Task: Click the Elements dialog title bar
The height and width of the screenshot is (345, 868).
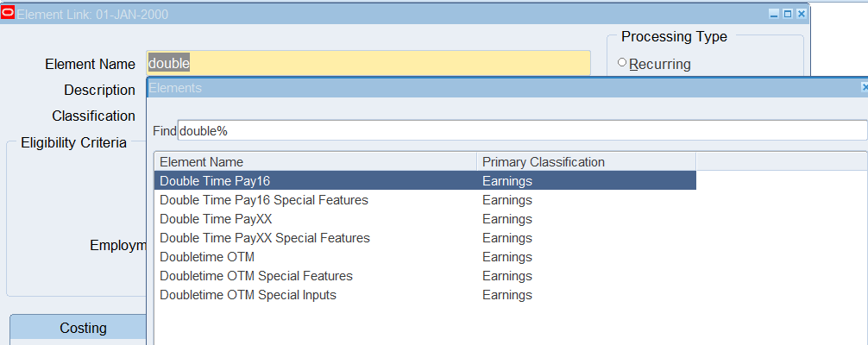Action: click(x=500, y=88)
